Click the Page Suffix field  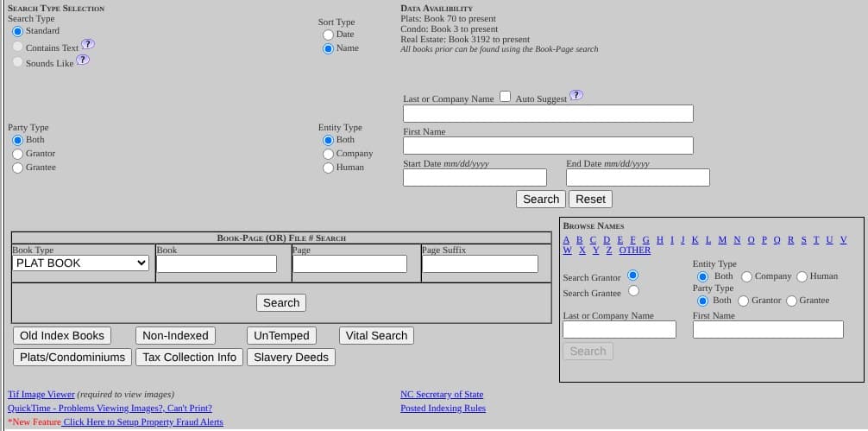coord(480,263)
